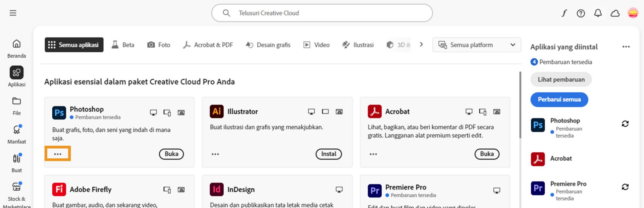Click Buka button for Photoshop
644x208 pixels.
pos(171,154)
